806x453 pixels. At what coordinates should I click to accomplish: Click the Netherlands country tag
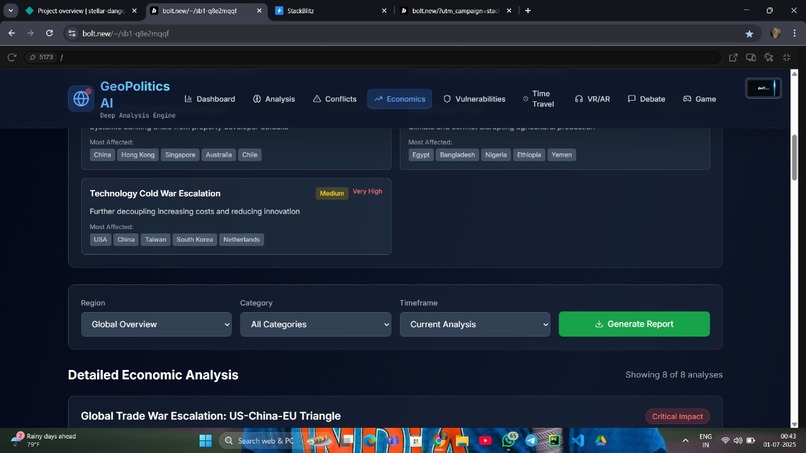pos(242,240)
